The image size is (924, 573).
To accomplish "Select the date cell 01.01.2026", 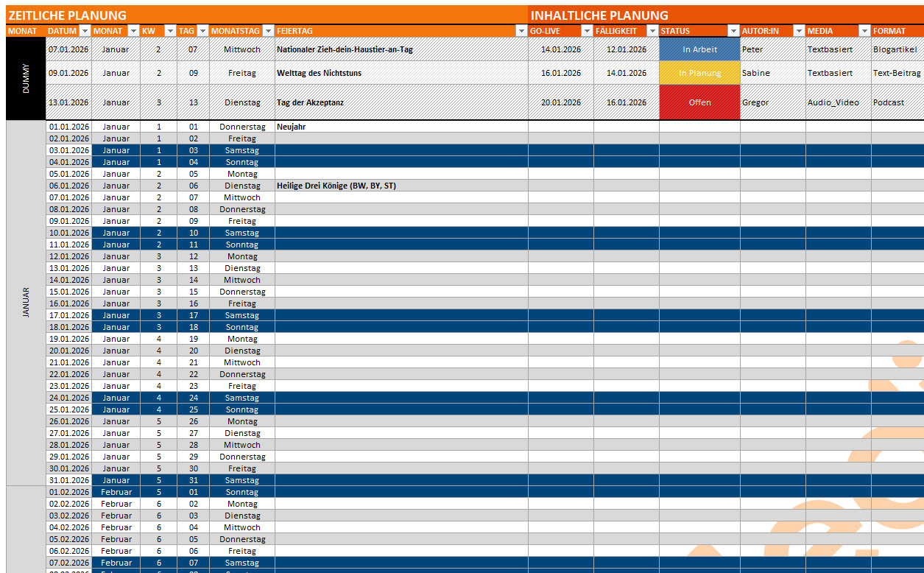I will click(x=68, y=127).
